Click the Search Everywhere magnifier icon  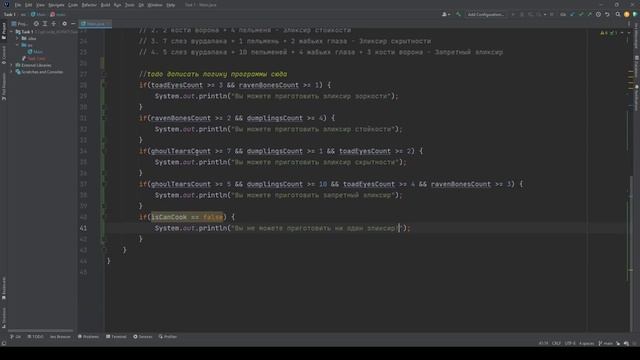(618, 14)
